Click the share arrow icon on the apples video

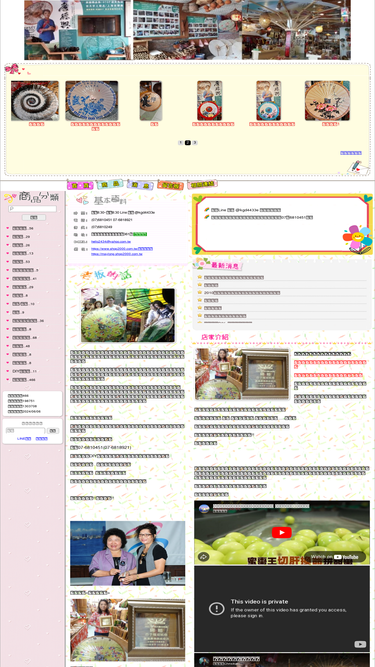pyautogui.click(x=203, y=556)
